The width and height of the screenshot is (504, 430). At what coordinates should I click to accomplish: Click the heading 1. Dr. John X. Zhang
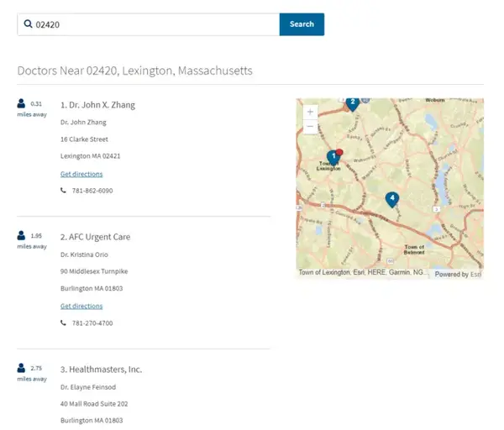[x=97, y=105]
